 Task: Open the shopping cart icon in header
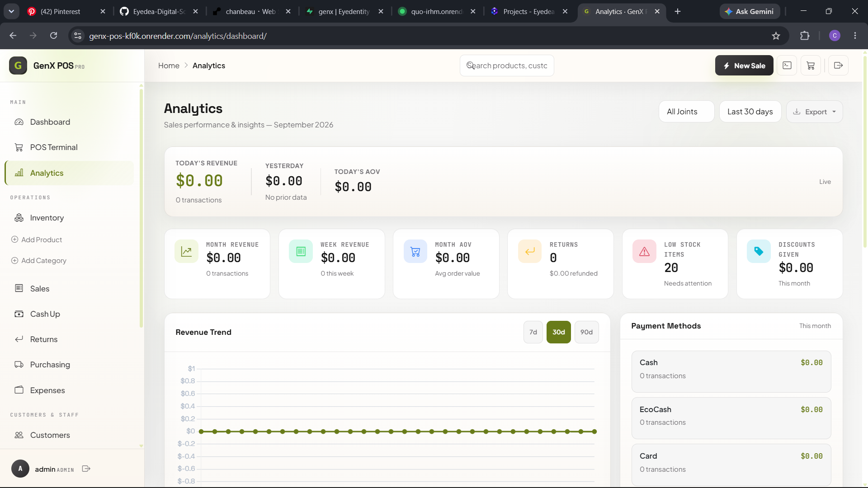(x=811, y=66)
